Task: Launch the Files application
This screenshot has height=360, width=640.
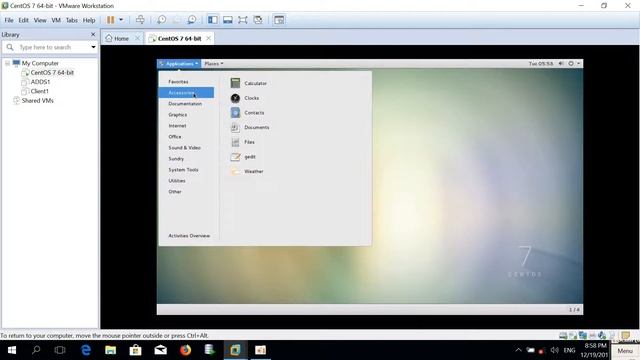Action: [x=242, y=142]
